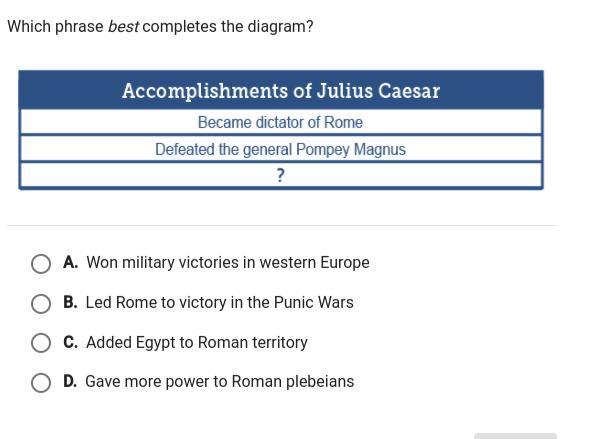Screen dimensions: 601x439
Task: Select radio button for option A
Action: pyautogui.click(x=41, y=264)
